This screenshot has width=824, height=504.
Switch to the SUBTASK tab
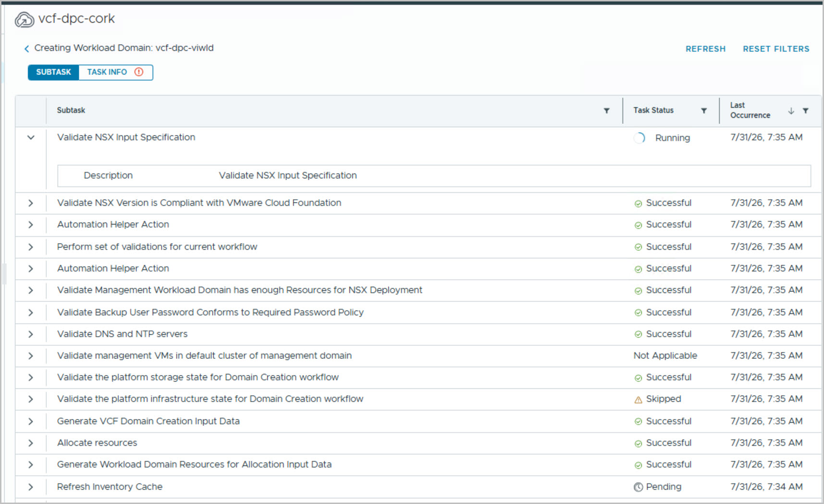click(53, 72)
